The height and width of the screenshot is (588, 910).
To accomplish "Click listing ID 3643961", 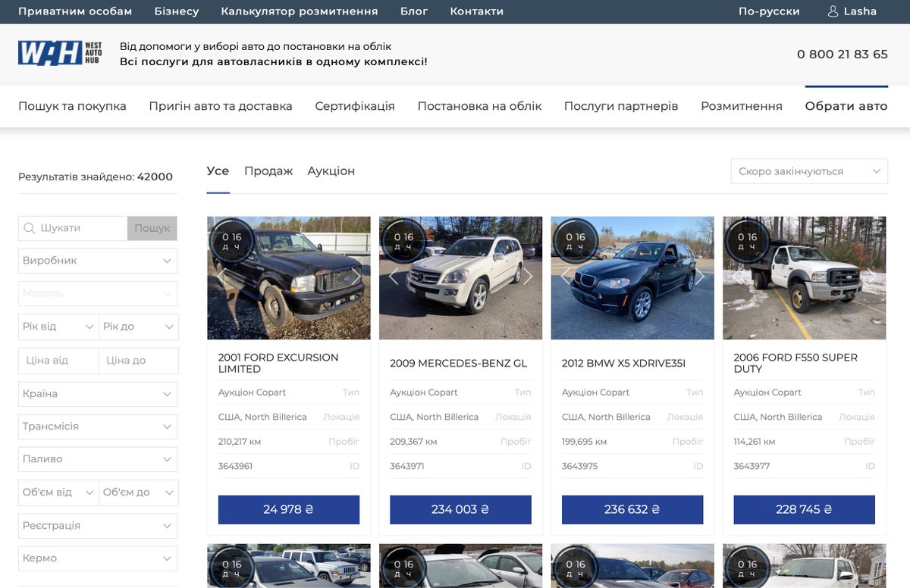I will click(235, 466).
